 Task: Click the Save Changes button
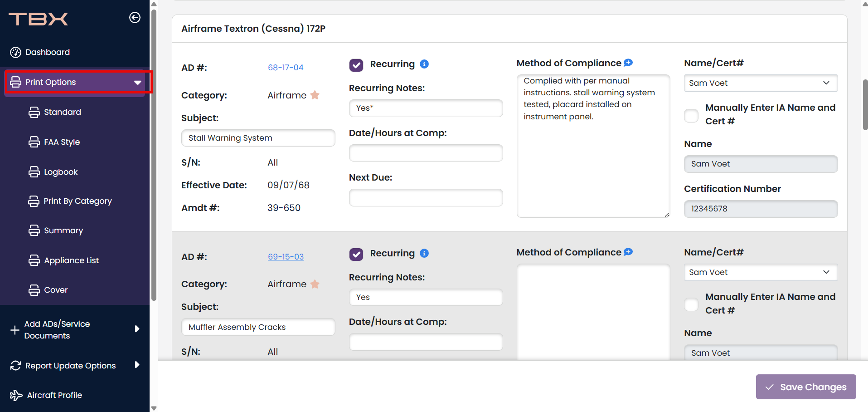(x=805, y=387)
